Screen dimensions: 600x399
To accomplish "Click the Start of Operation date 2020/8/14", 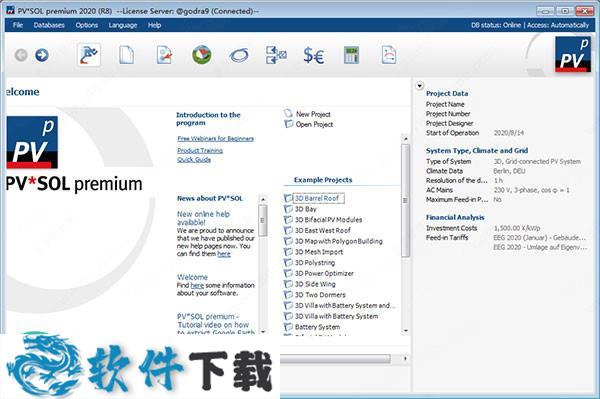I will click(x=509, y=133).
